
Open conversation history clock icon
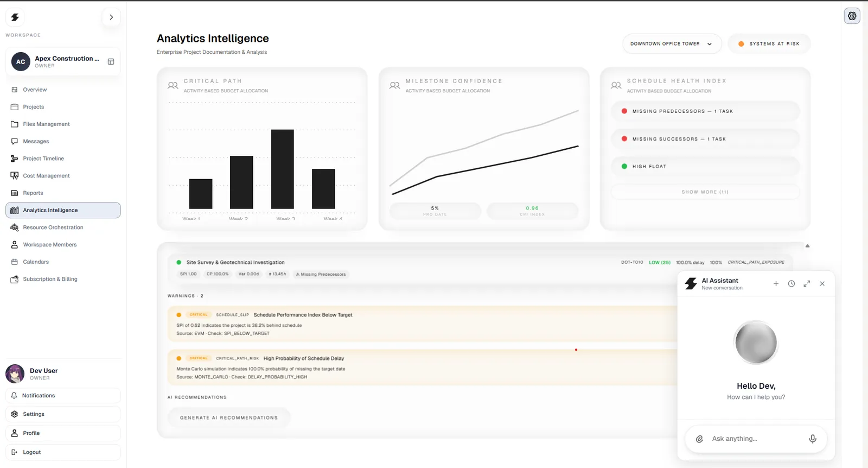[791, 283]
